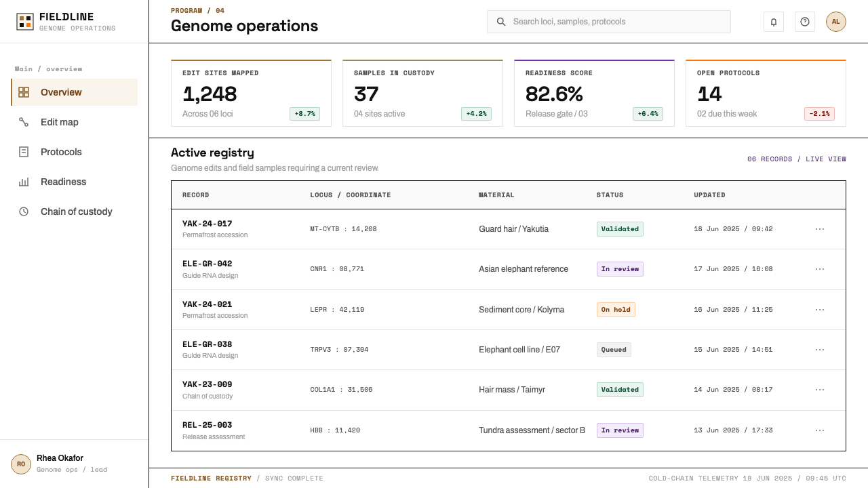868x488 pixels.
Task: Open row actions for YAK-24-021
Action: (820, 310)
